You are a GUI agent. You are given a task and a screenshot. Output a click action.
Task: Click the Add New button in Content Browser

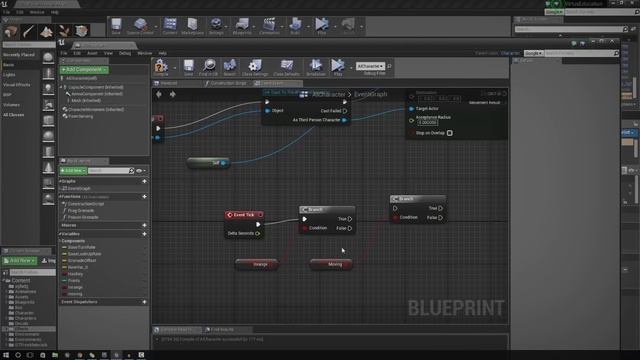coord(20,260)
